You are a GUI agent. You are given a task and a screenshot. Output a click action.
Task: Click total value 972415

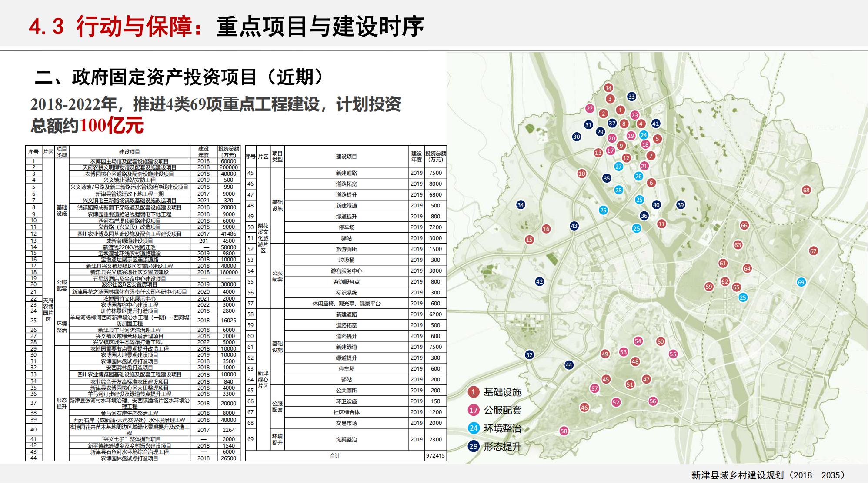click(436, 456)
